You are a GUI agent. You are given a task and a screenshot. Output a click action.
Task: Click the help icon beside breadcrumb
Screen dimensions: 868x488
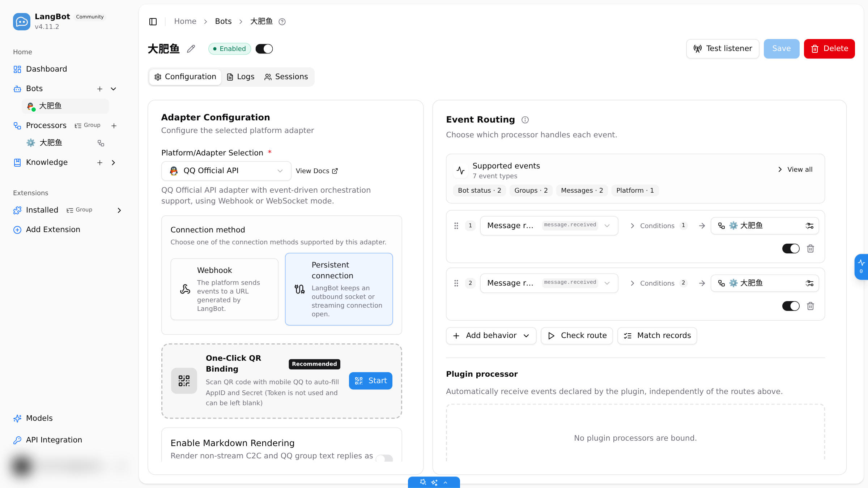pyautogui.click(x=282, y=22)
